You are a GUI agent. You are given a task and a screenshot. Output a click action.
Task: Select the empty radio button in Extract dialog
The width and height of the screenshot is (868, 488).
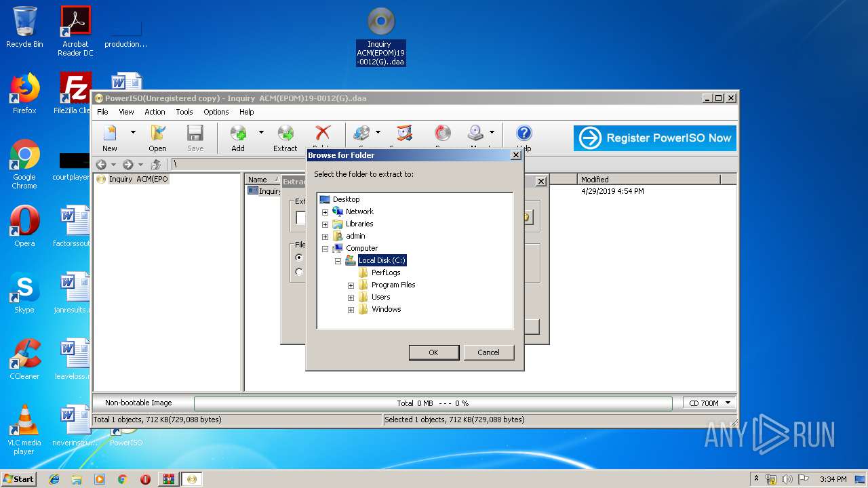(x=299, y=272)
